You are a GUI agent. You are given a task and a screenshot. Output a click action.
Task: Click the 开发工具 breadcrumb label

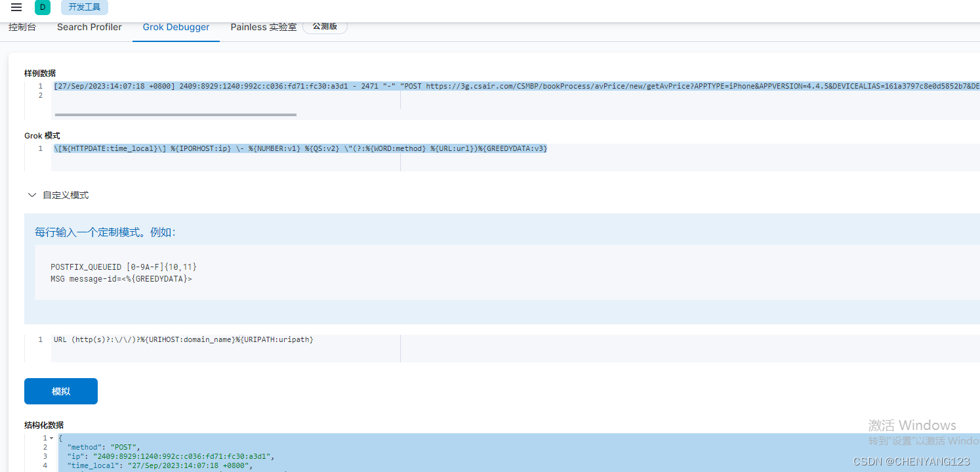84,7
